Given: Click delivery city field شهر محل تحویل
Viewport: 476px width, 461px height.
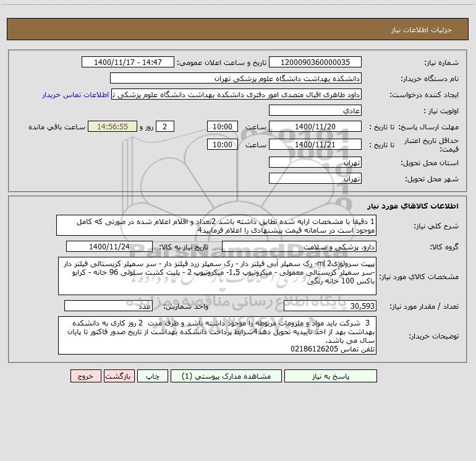Looking at the screenshot, I should point(315,178).
